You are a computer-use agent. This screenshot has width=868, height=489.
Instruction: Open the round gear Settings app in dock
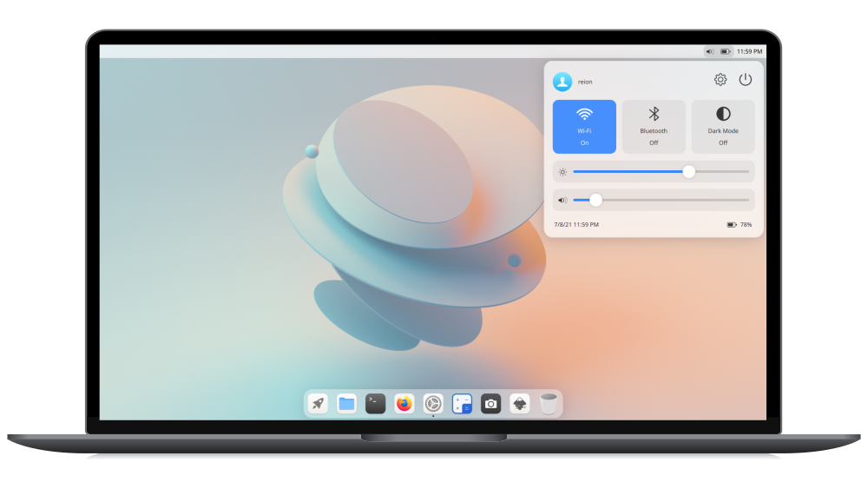[433, 404]
